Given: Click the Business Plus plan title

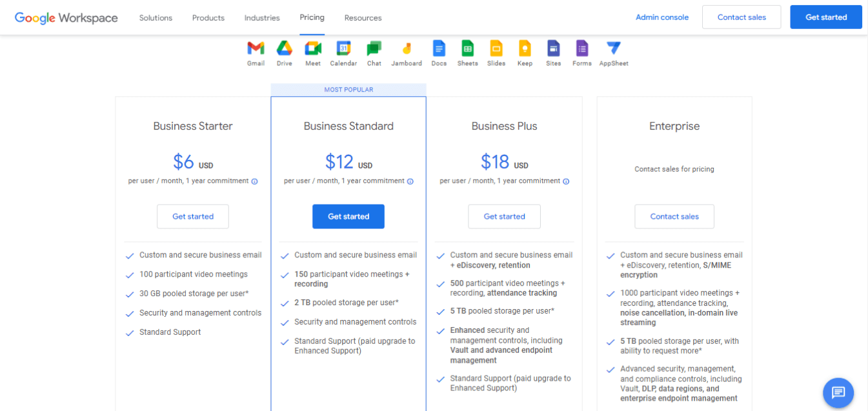Looking at the screenshot, I should pos(505,126).
